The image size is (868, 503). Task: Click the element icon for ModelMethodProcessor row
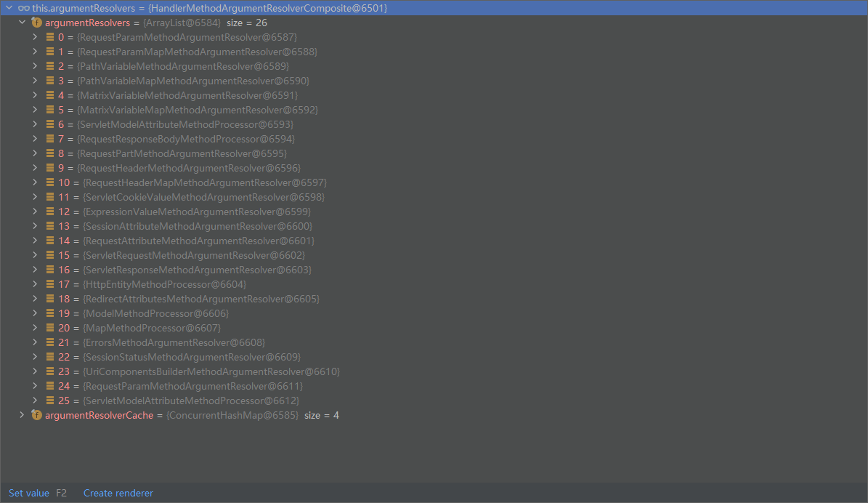[49, 313]
